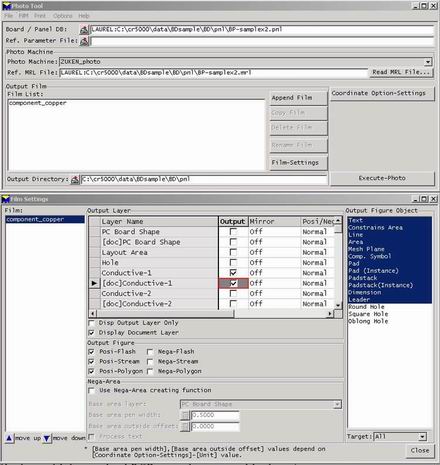440x465 pixels.
Task: Click browse icon beside Ref. Parameter File
Action: (x=84, y=41)
